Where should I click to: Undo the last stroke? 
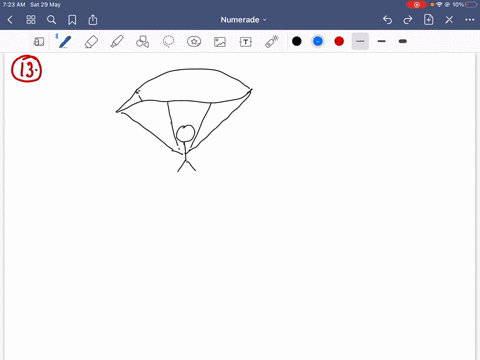coord(387,20)
